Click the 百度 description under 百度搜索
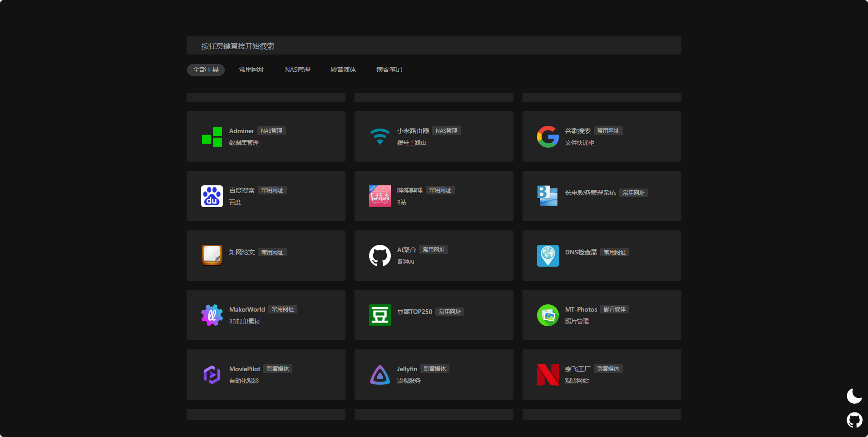 (x=235, y=202)
